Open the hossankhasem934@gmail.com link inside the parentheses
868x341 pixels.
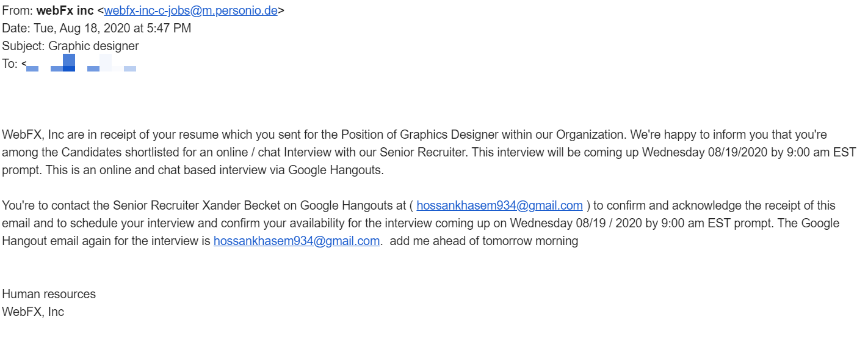pos(499,205)
